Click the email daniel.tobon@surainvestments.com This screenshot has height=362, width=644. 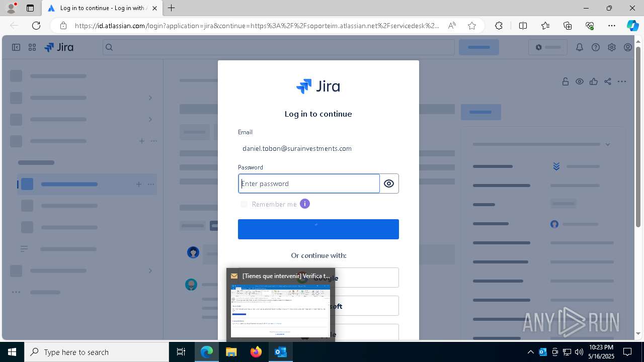(297, 148)
